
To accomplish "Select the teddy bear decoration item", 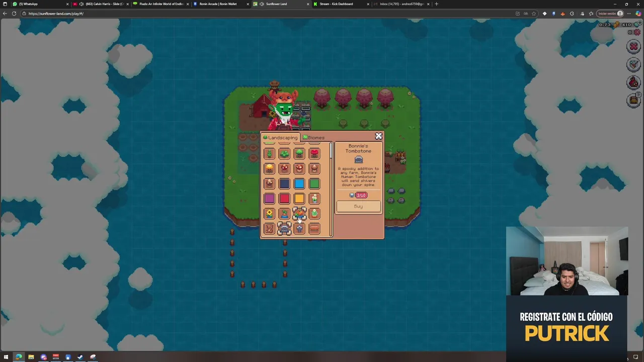I will (x=269, y=229).
